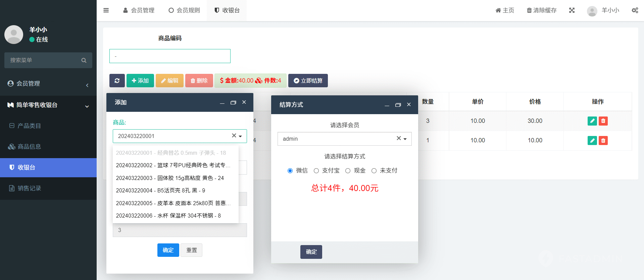644x280 pixels.
Task: Click the sidebar search magnifier icon
Action: 84,60
